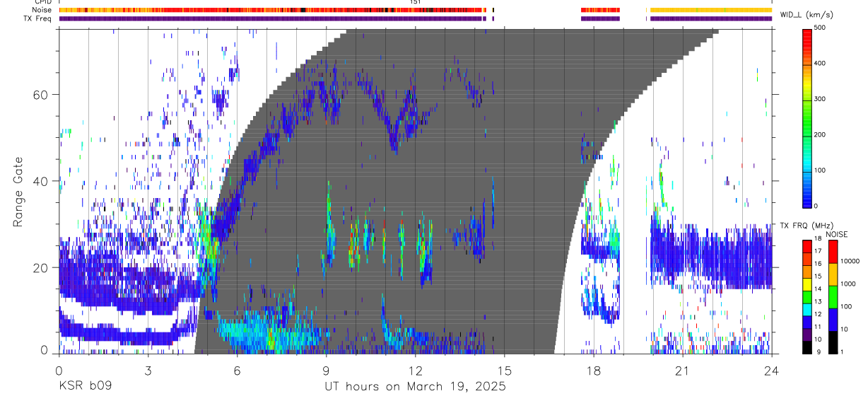
Task: Click hour 15 on the time axis
Action: pos(504,371)
